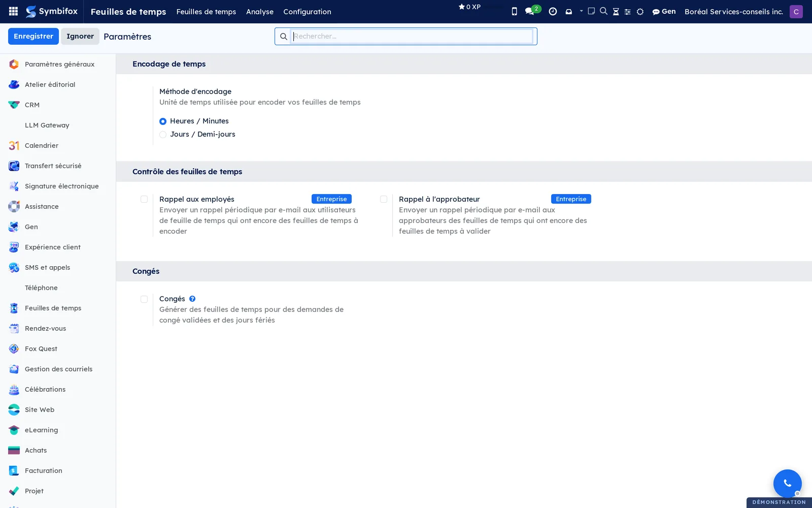Open the user avatar menu C
This screenshot has height=508, width=812.
click(796, 11)
